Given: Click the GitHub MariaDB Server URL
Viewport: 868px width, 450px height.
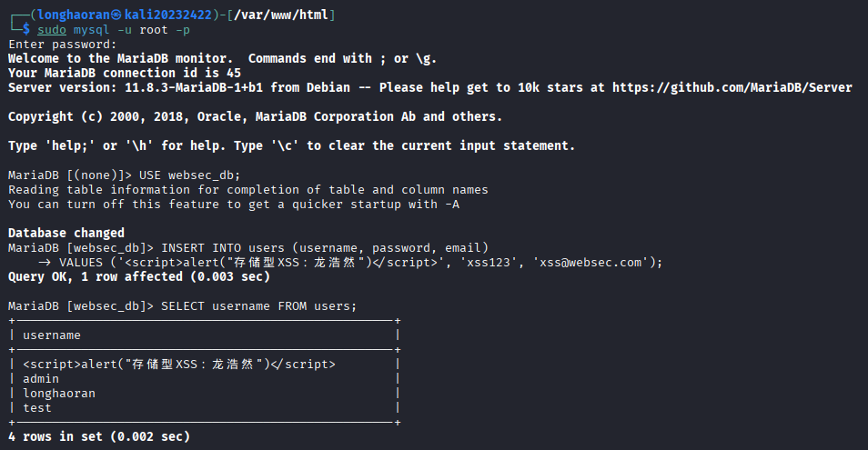Looking at the screenshot, I should pyautogui.click(x=732, y=87).
